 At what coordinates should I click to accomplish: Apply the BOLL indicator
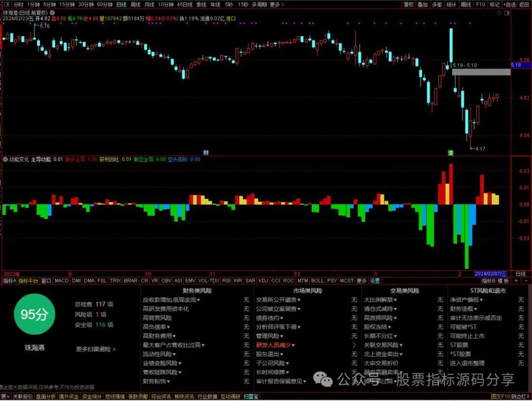tap(318, 281)
